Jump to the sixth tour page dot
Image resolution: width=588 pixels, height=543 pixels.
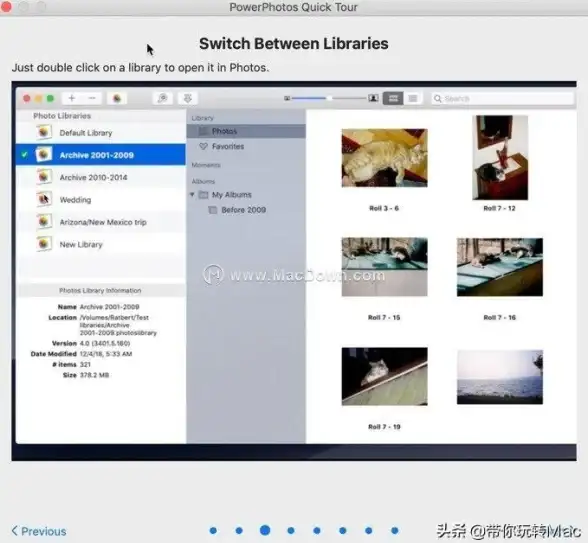(342, 530)
